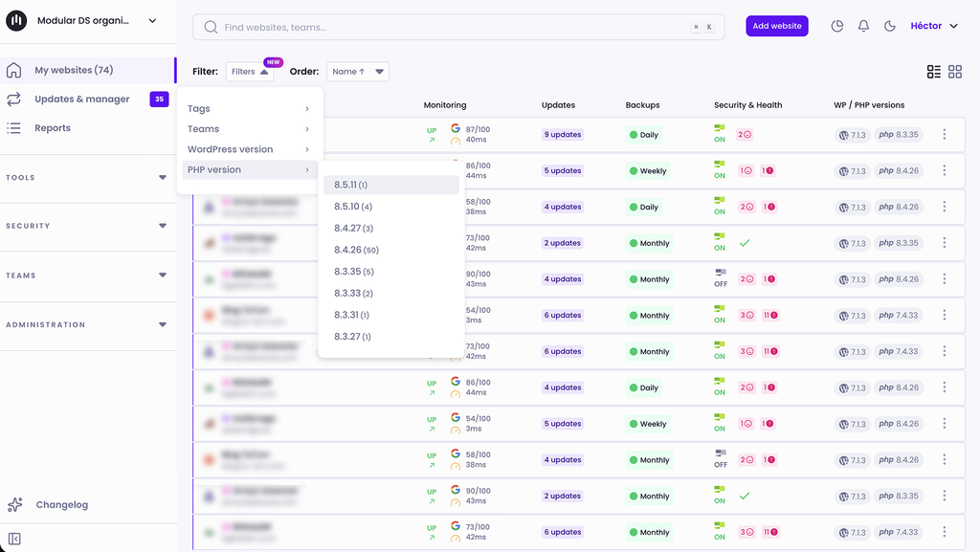980x552 pixels.
Task: Expand the TEAMS sidebar section
Action: pos(86,275)
